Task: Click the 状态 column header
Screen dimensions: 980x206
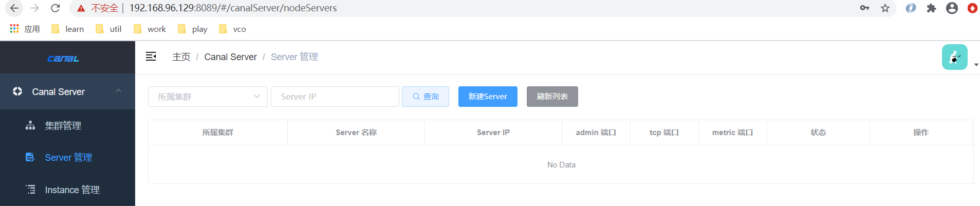Action: 818,133
